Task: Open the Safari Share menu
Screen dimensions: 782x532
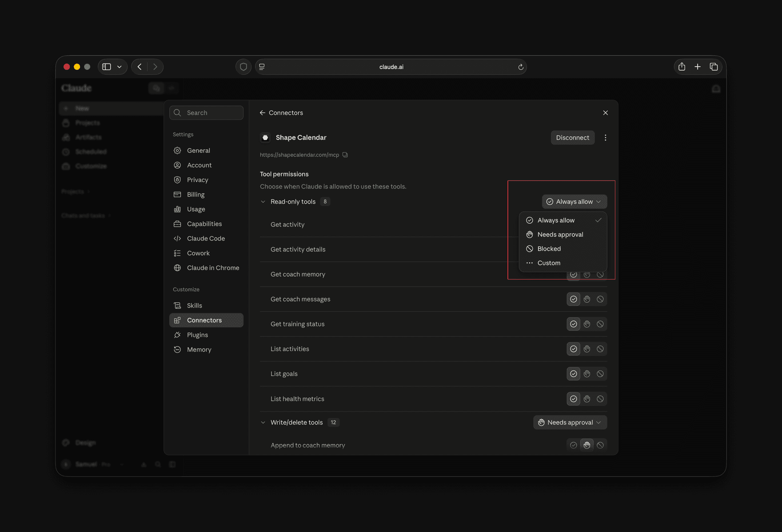Action: pos(682,67)
